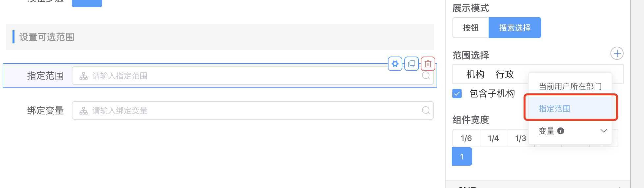
Task: Click search icon in 指定范围 input
Action: [426, 76]
